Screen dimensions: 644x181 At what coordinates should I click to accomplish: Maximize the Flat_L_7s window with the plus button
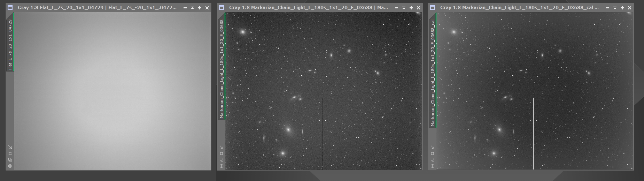coord(200,8)
